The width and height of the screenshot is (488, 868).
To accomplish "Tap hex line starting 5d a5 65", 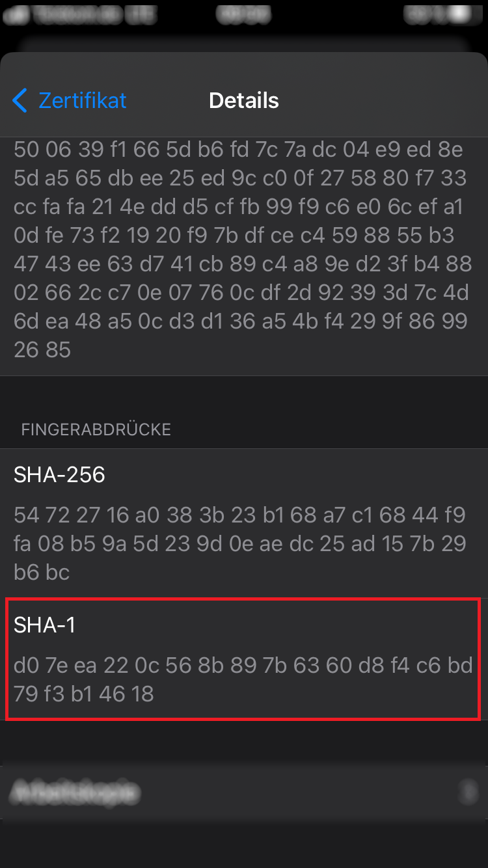I will [239, 178].
